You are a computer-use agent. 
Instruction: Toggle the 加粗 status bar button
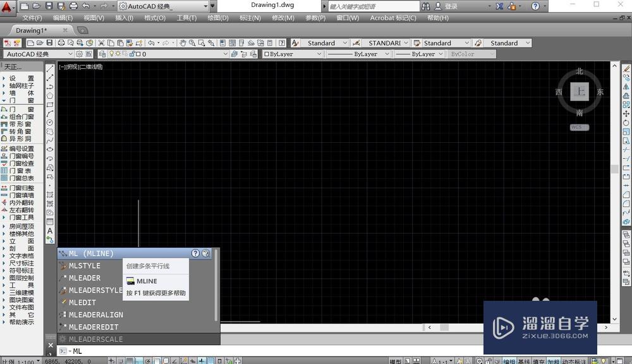(x=554, y=361)
